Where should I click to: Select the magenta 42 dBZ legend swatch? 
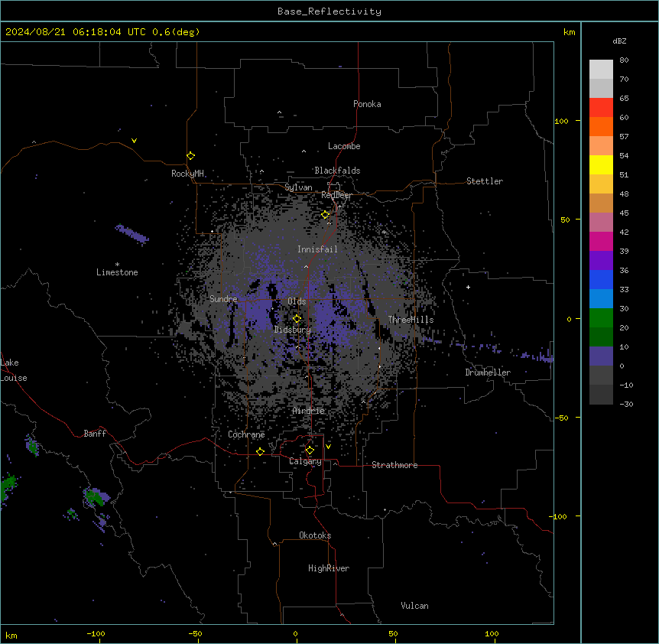(601, 241)
